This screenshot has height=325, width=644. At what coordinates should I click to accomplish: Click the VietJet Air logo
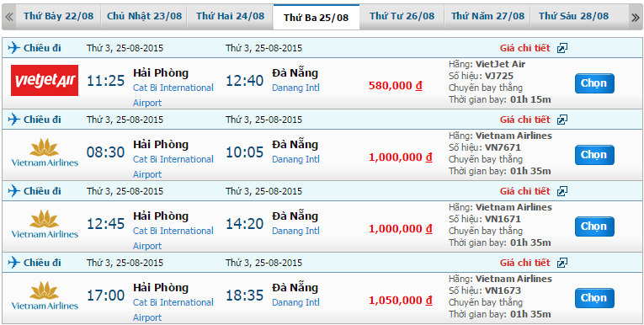45,81
